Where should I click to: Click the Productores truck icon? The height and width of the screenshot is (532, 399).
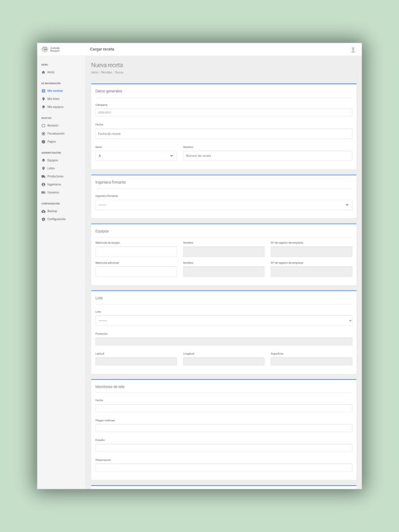(44, 177)
